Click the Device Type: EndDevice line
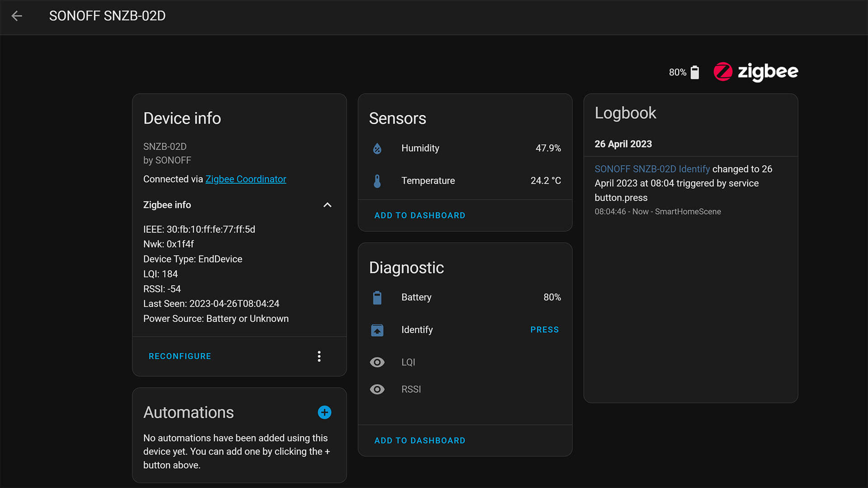Viewport: 868px width, 488px height. 193,259
